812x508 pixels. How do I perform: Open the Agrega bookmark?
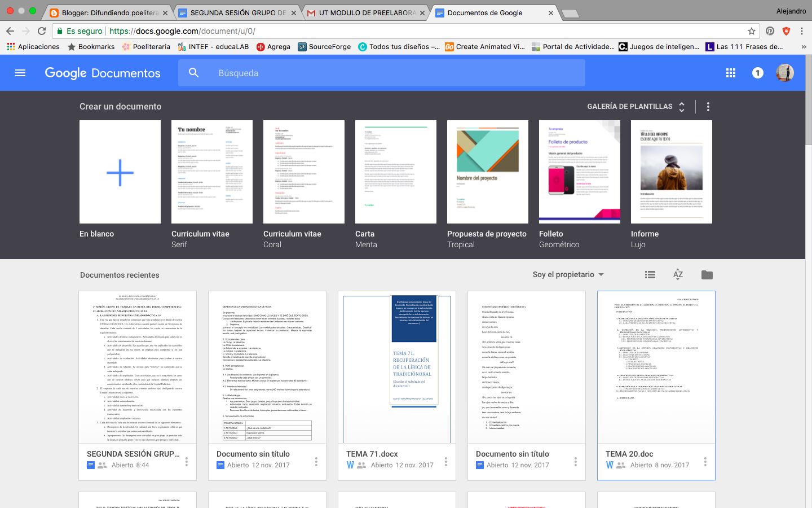[x=273, y=47]
